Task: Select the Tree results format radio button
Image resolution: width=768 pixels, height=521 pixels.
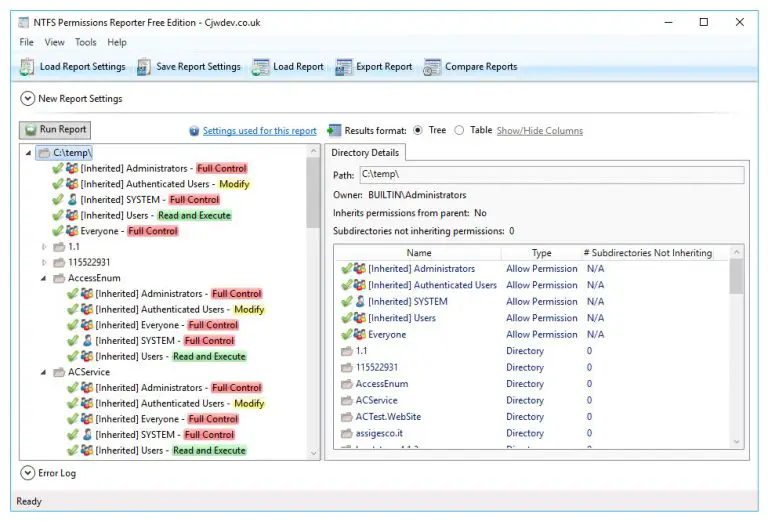Action: tap(418, 130)
